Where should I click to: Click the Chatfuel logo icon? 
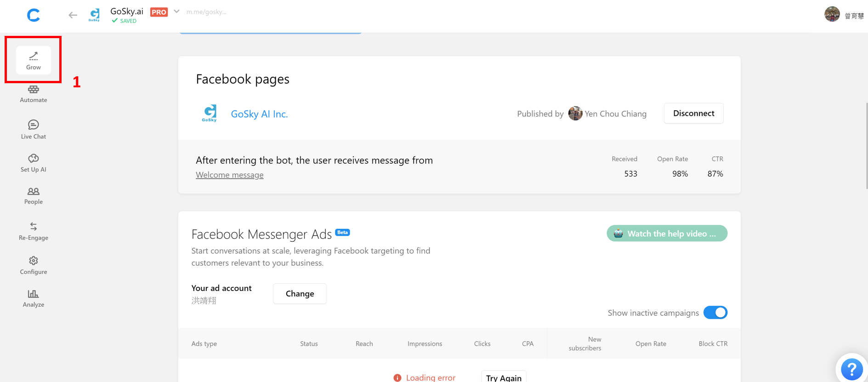point(33,15)
